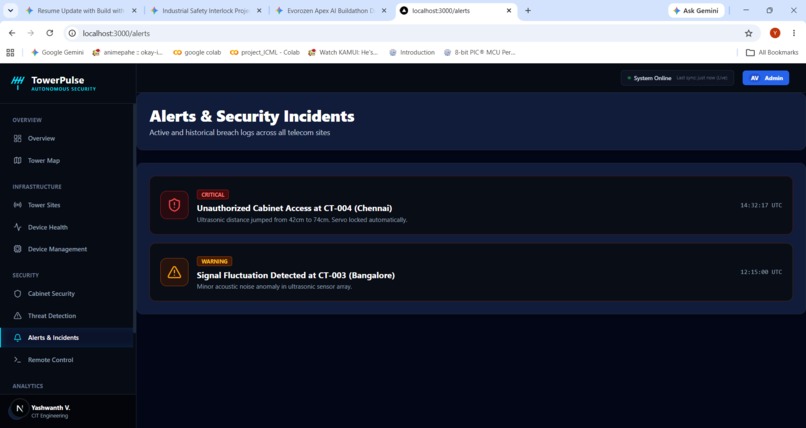
Task: Go back to the previous page
Action: pyautogui.click(x=12, y=33)
